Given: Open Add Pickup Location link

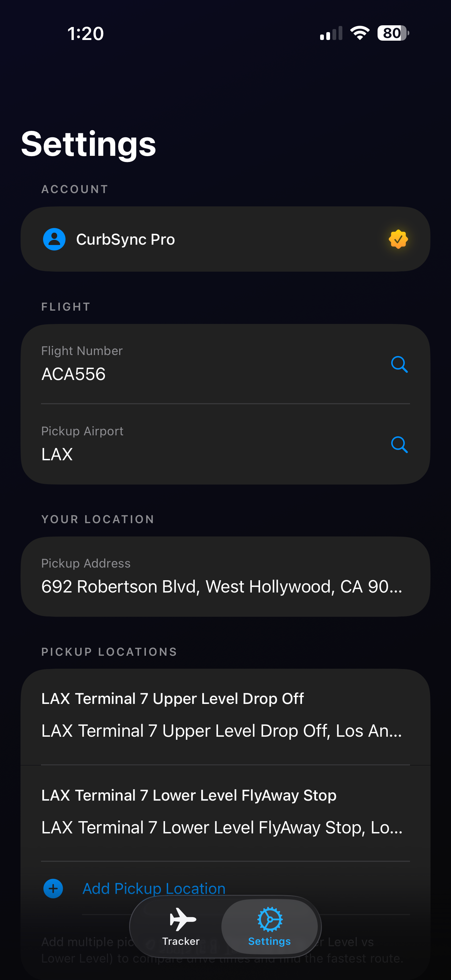Looking at the screenshot, I should [154, 889].
